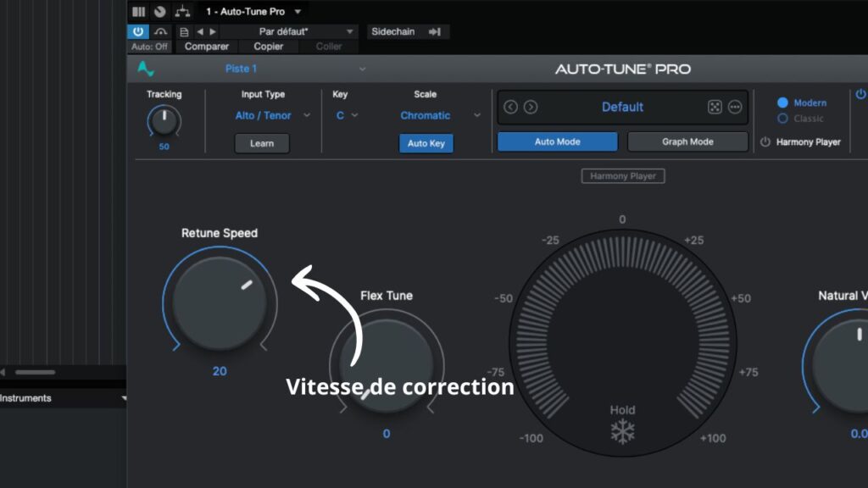The width and height of the screenshot is (868, 488).
Task: Click the Flex Tune label
Action: pos(387,296)
